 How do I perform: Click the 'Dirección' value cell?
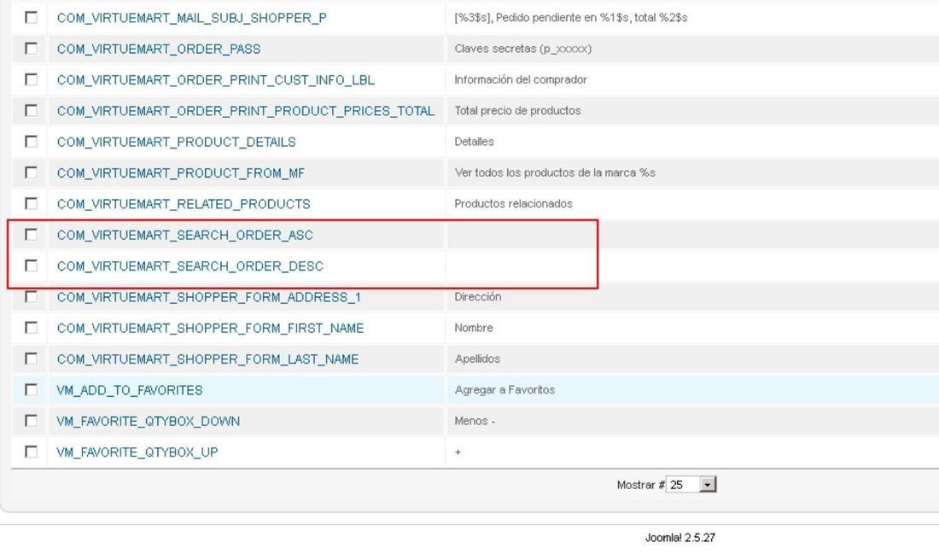point(478,297)
